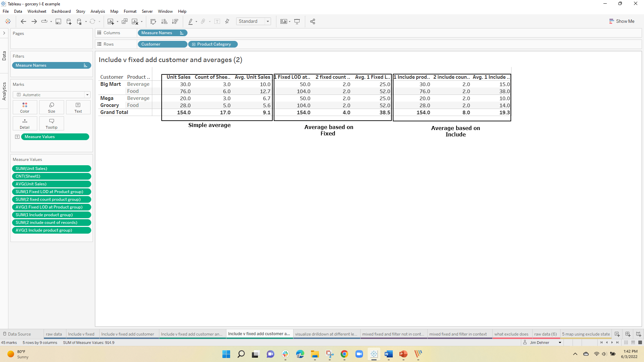The image size is (644, 362).
Task: Sort ascending using toolbar icon
Action: pos(164,21)
